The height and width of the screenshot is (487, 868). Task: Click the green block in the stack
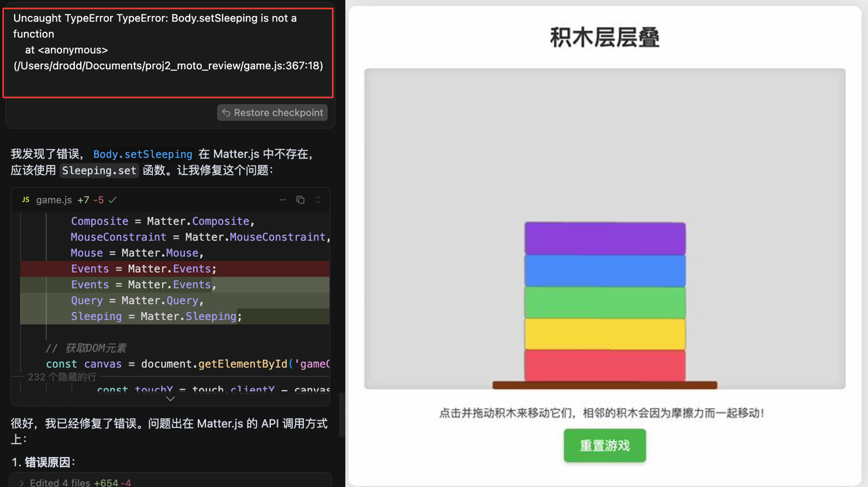point(605,302)
